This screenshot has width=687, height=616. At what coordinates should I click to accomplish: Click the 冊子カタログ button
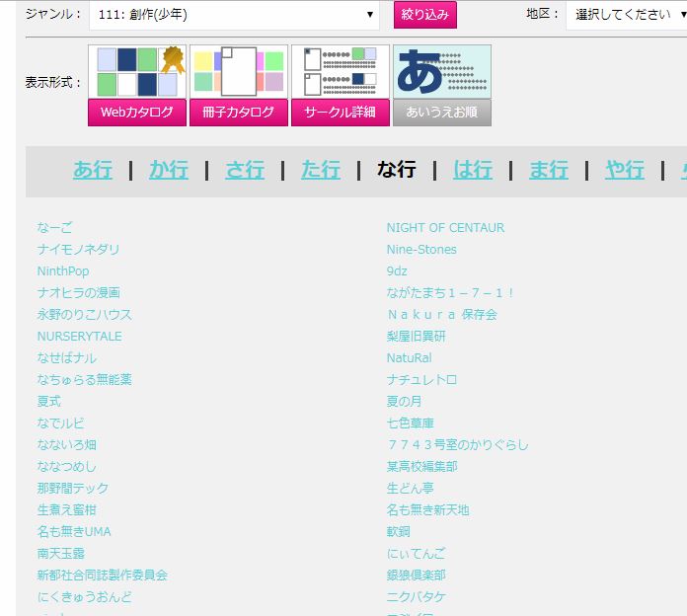pos(239,113)
